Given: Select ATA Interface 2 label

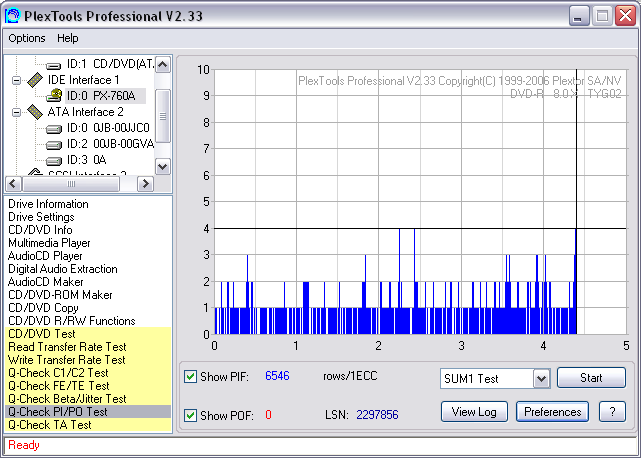Looking at the screenshot, I should tap(85, 112).
